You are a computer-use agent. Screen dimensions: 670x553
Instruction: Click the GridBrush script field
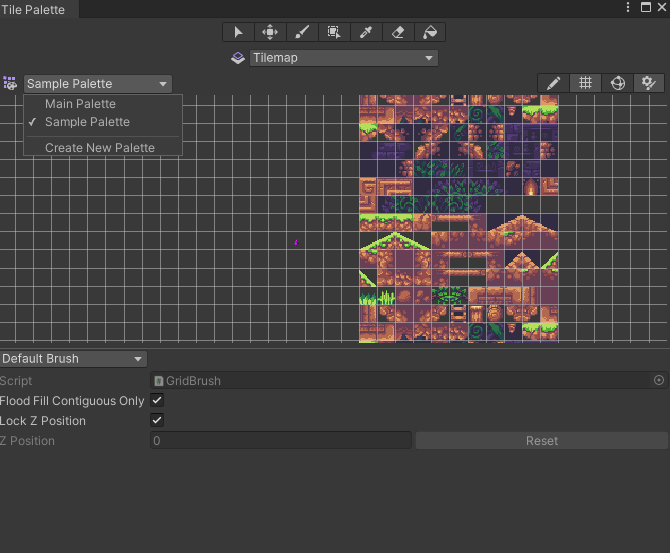409,380
